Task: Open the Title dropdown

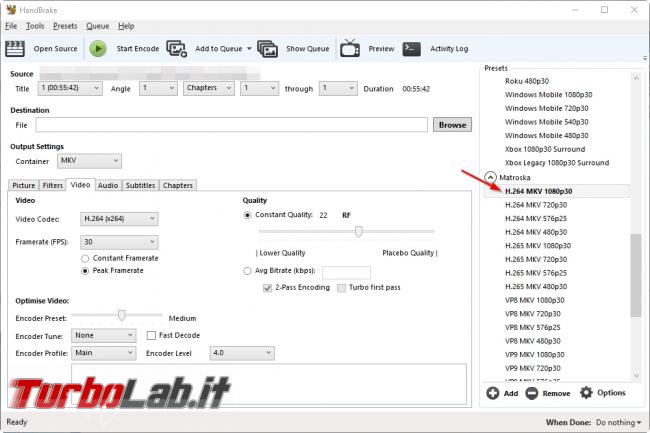Action: click(70, 88)
